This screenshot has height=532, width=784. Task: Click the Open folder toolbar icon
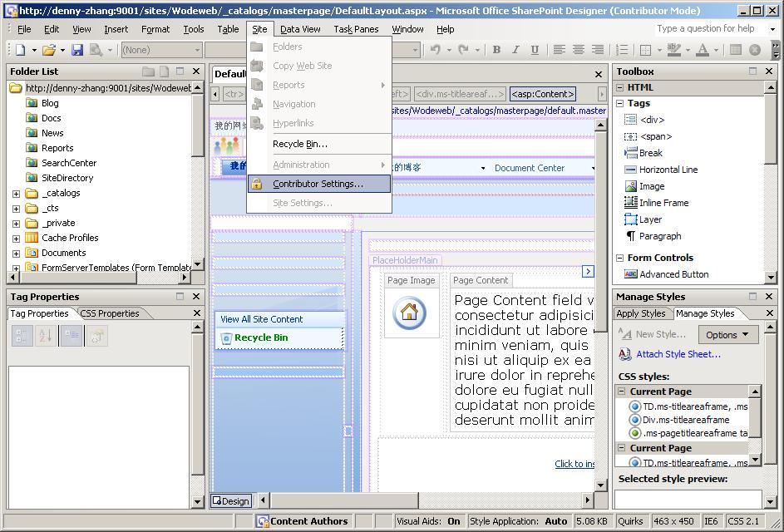tap(48, 50)
